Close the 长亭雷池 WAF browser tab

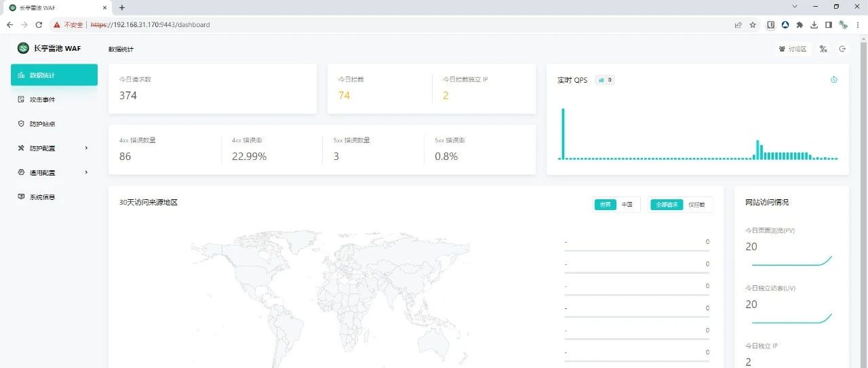click(x=104, y=7)
